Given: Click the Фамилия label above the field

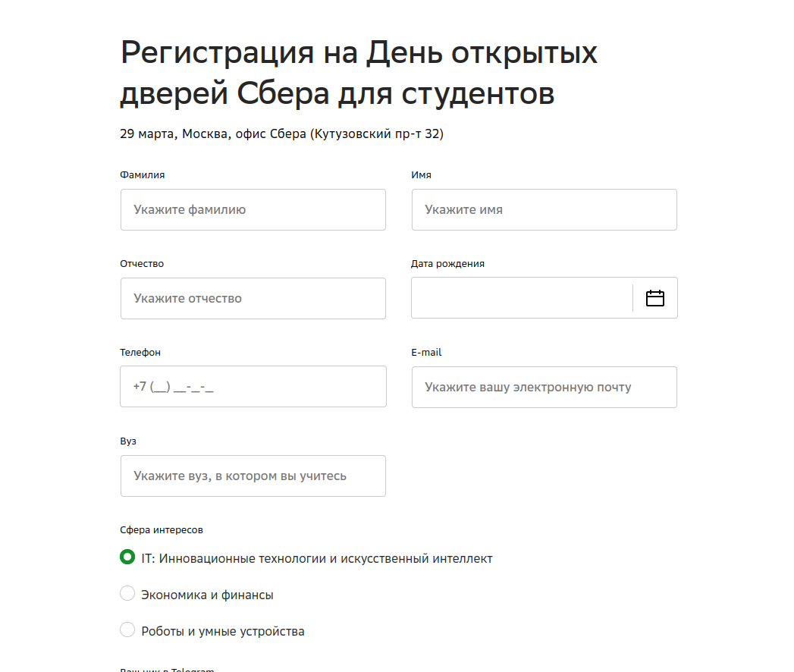Looking at the screenshot, I should pyautogui.click(x=142, y=174).
